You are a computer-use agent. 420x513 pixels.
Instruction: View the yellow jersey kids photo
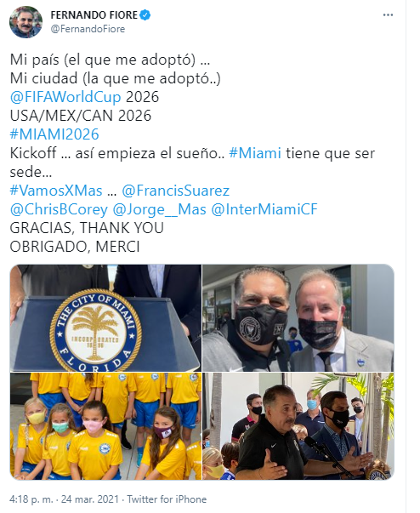105,426
